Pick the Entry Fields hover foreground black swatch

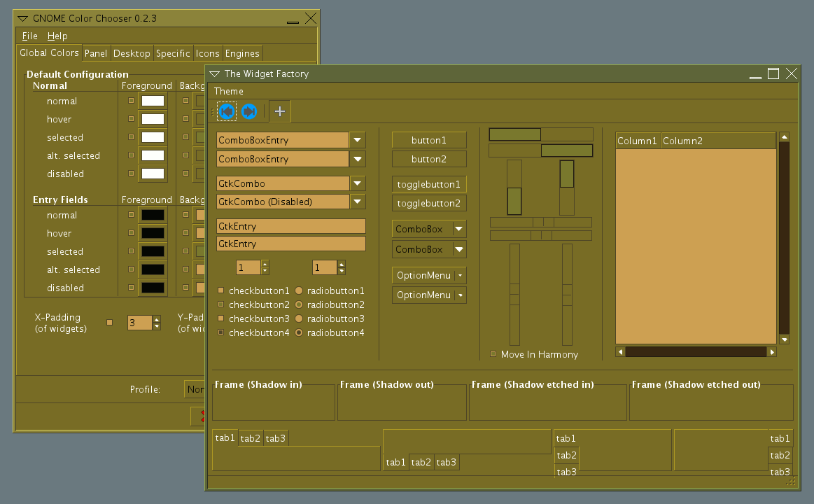pyautogui.click(x=153, y=233)
